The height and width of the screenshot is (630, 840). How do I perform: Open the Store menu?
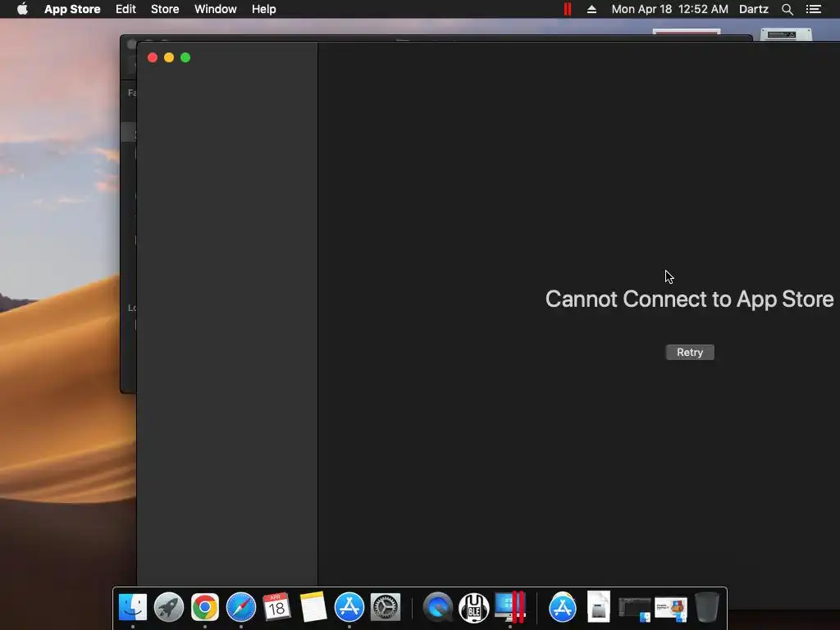[165, 9]
